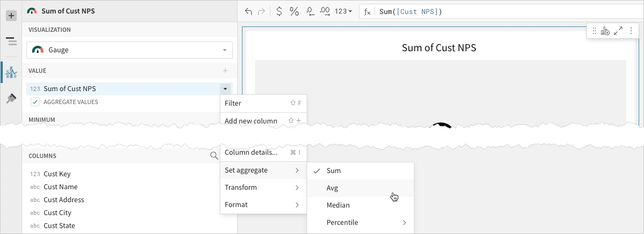Choose Filter from the context menu
The width and height of the screenshot is (644, 234).
(233, 103)
